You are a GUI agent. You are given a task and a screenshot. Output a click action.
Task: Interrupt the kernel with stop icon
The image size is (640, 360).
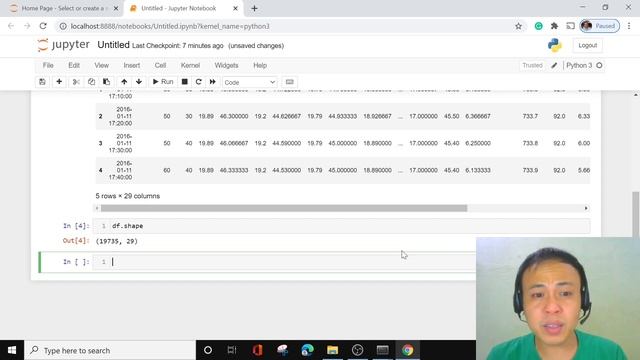(x=184, y=82)
